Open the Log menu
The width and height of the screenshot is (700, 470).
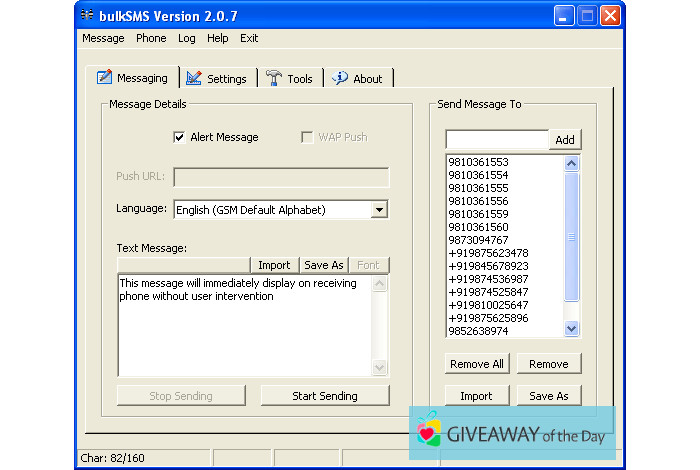click(187, 38)
